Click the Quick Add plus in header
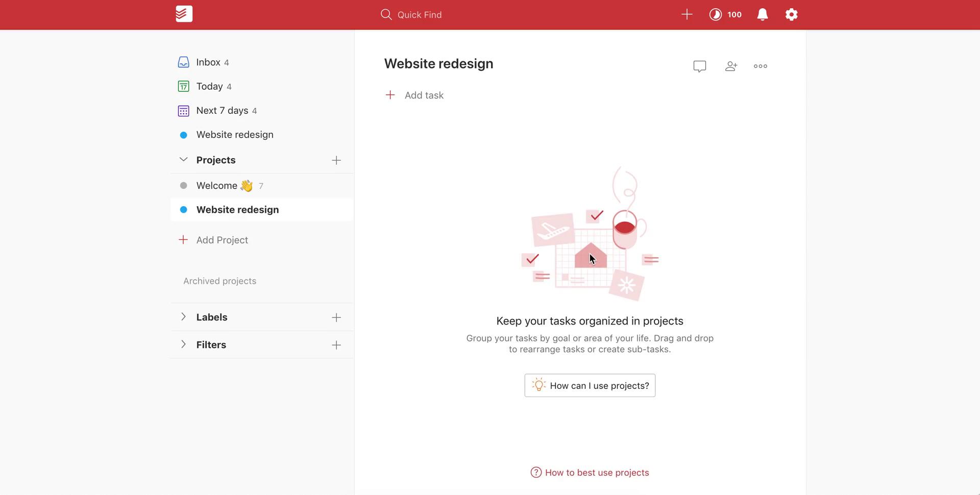 687,14
